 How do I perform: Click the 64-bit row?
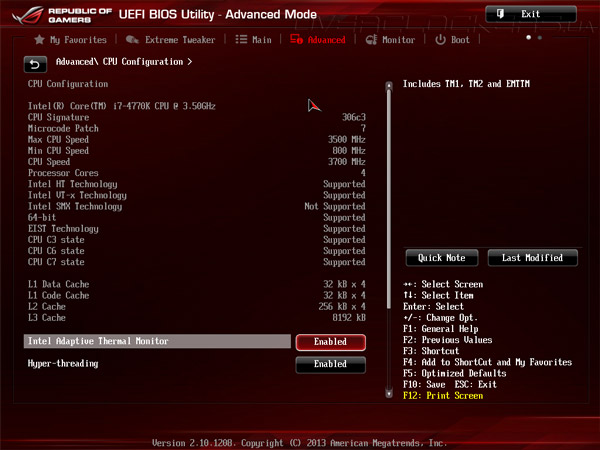tap(196, 217)
